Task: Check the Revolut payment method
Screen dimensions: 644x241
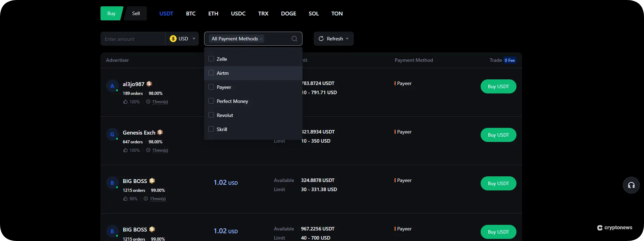Action: 211,115
